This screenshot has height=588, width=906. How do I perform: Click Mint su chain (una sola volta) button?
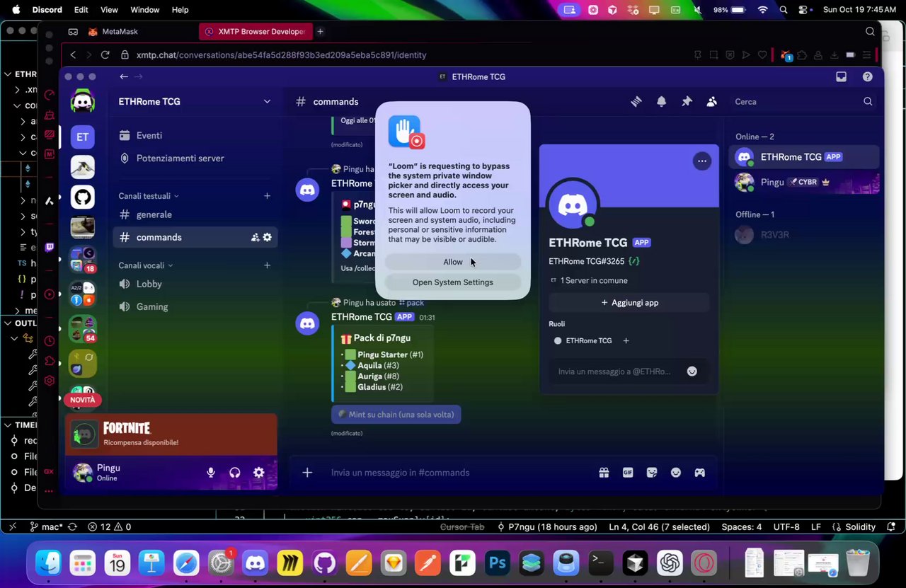click(396, 415)
